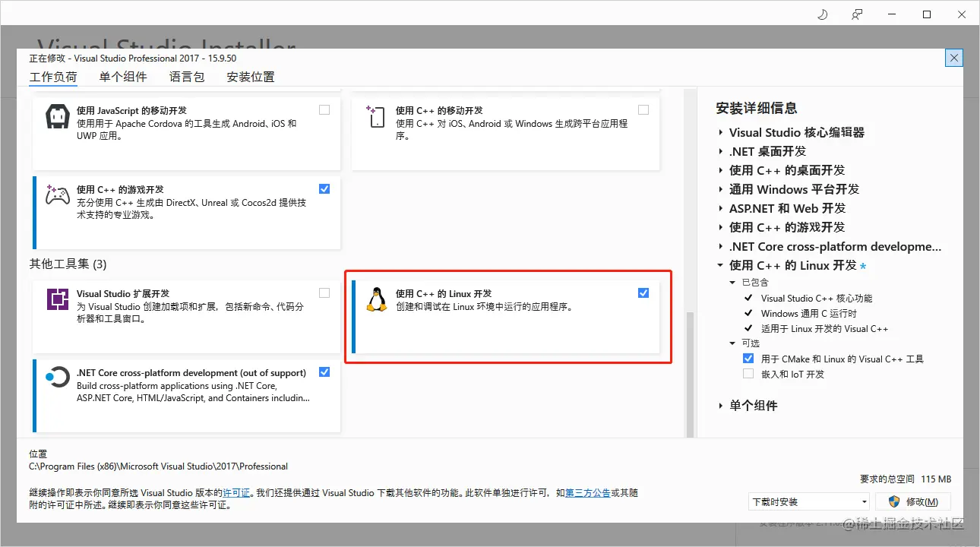
Task: Click the 其他工具集 (3) heading
Action: [x=68, y=264]
